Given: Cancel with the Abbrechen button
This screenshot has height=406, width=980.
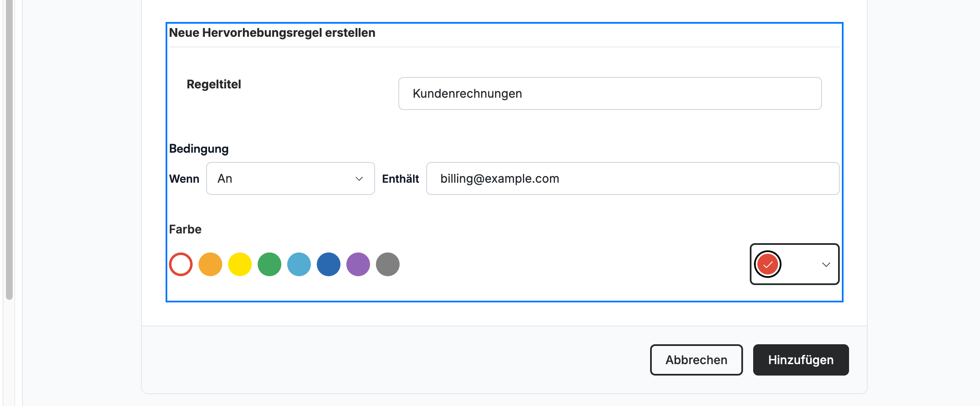Looking at the screenshot, I should (696, 360).
